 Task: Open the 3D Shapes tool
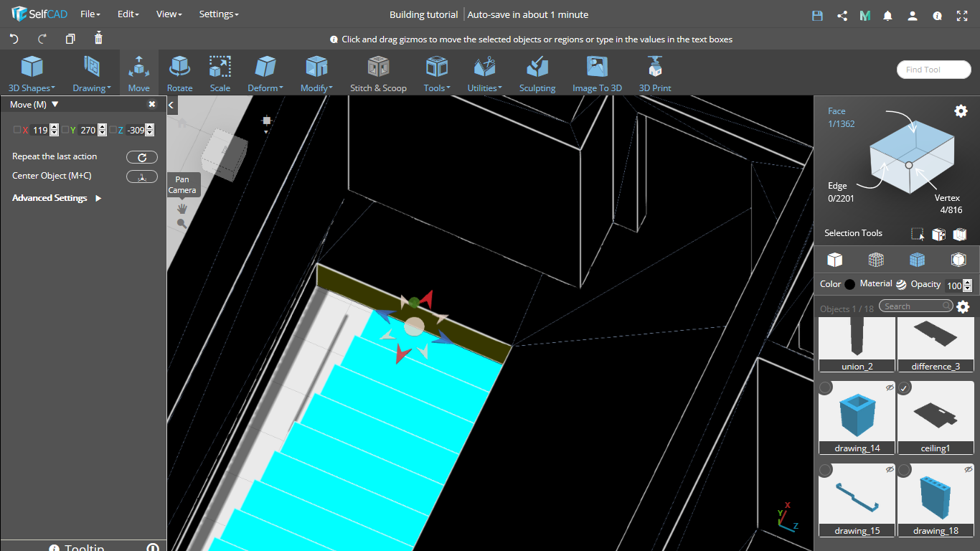32,74
